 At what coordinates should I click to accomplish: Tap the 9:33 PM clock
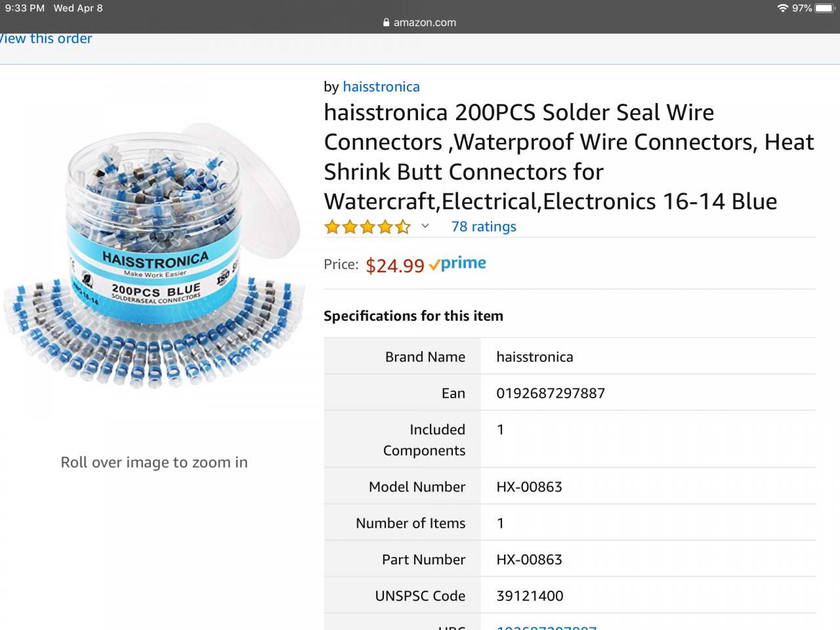[x=25, y=8]
